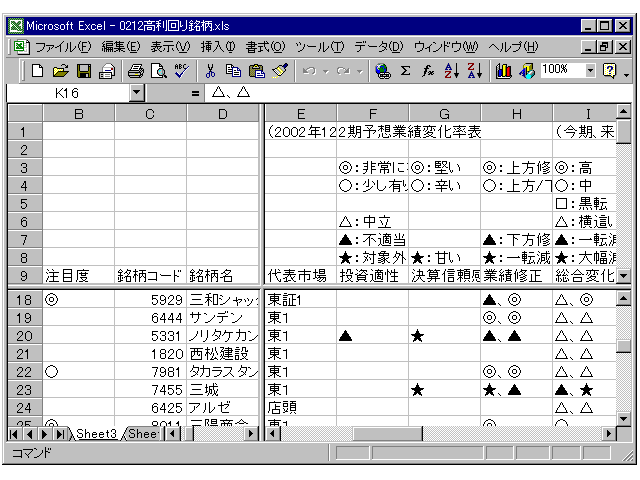Image resolution: width=640 pixels, height=480 pixels.
Task: Open Print Preview magnifier icon
Action: 158,71
